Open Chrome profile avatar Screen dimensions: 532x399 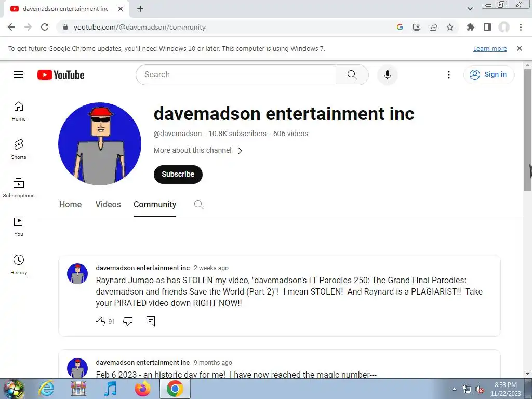[x=504, y=27]
